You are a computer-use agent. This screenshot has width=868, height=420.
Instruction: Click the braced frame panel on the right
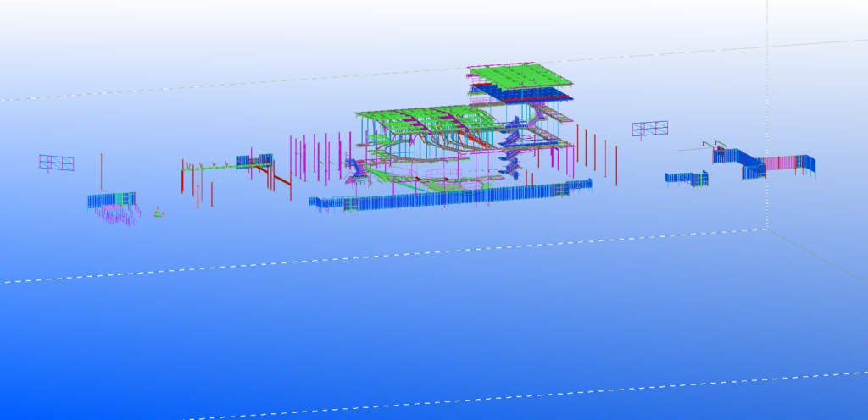pos(649,128)
